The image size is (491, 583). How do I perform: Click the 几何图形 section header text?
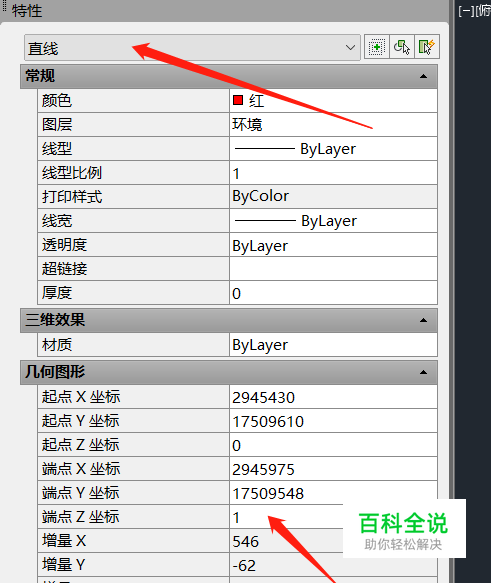pyautogui.click(x=55, y=372)
